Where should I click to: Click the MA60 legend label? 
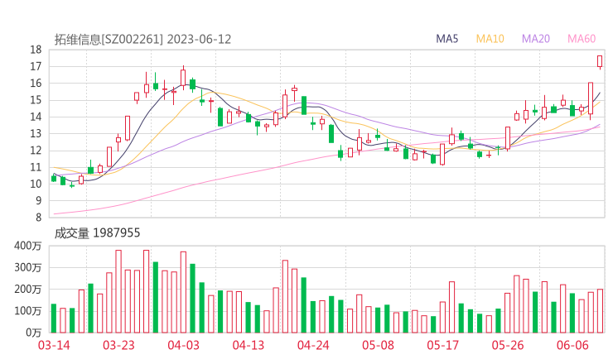click(x=582, y=39)
